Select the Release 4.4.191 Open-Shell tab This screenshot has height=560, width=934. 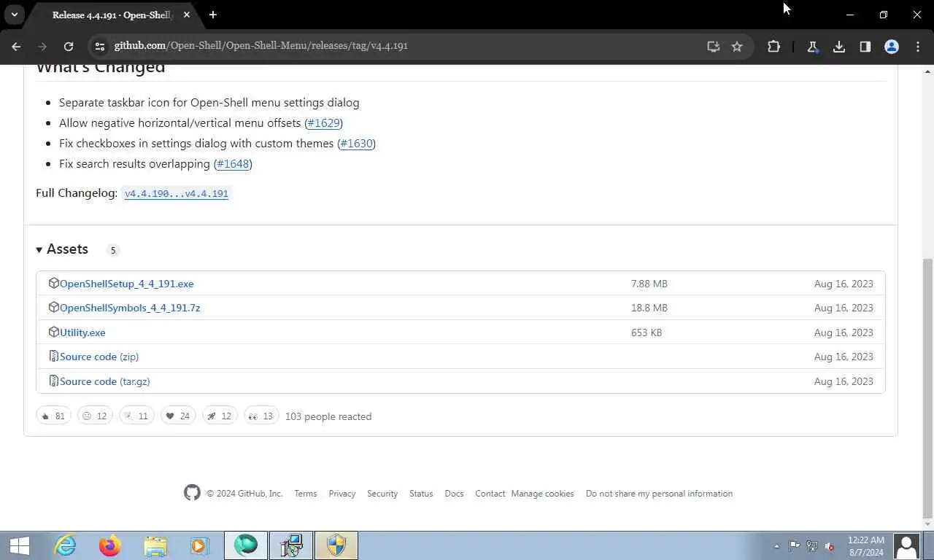112,15
